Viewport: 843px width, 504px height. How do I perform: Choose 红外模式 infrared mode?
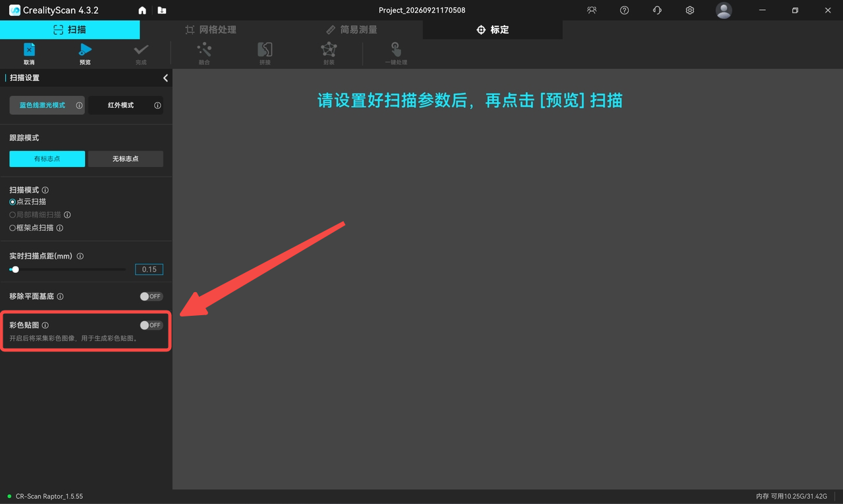pyautogui.click(x=126, y=105)
